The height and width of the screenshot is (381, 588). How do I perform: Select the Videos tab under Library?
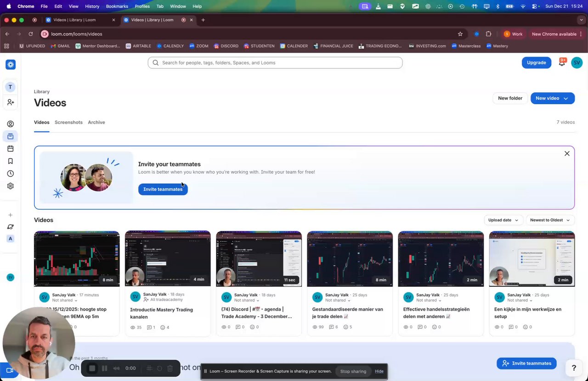point(41,123)
